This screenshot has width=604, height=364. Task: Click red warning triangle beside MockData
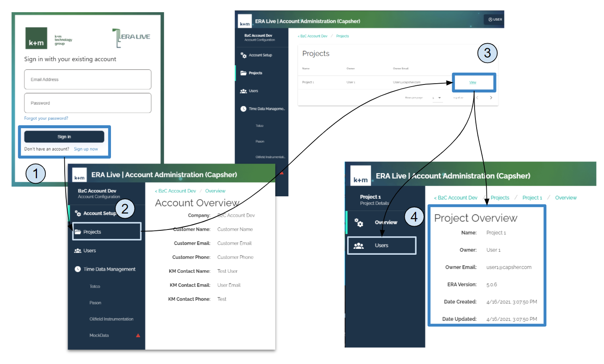point(138,335)
